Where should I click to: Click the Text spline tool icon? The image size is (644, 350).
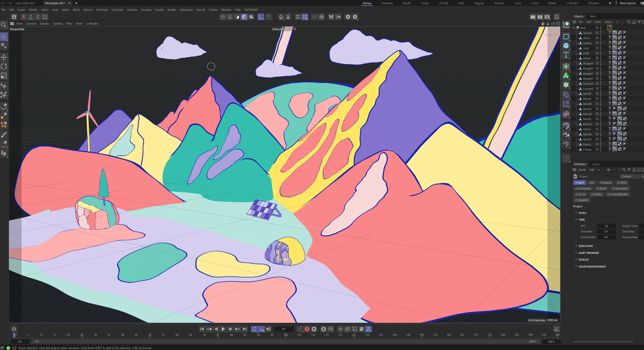coord(566,55)
